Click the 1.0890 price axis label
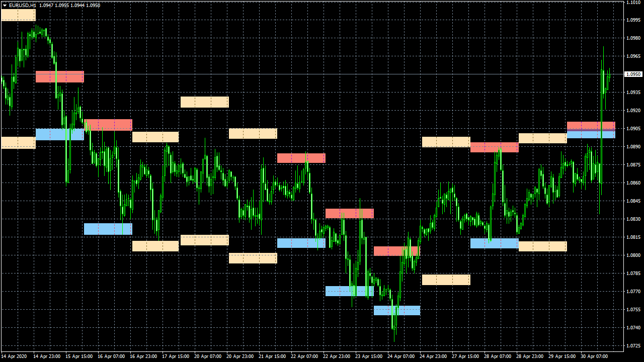 (x=633, y=147)
